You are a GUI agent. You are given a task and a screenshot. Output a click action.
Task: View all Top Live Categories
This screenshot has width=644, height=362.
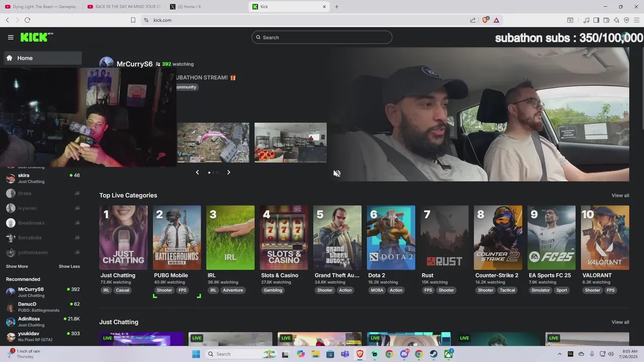tap(620, 196)
